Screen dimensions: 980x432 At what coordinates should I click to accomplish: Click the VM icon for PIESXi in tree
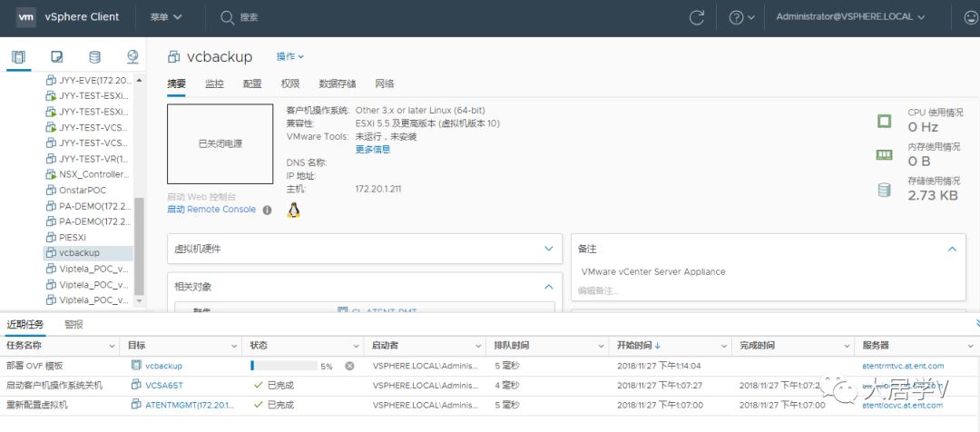(51, 238)
